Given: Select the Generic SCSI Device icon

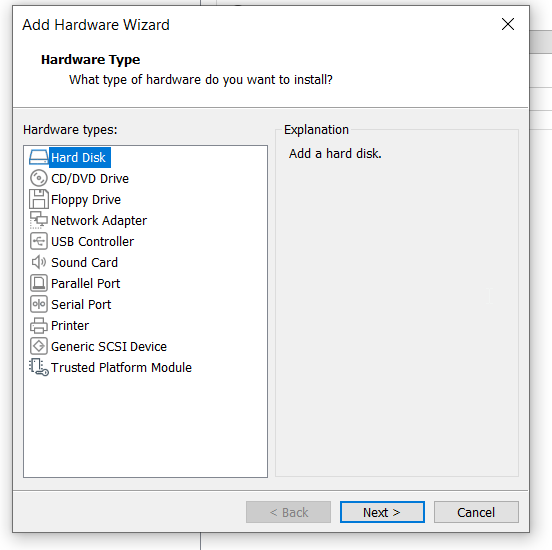Looking at the screenshot, I should coord(38,346).
